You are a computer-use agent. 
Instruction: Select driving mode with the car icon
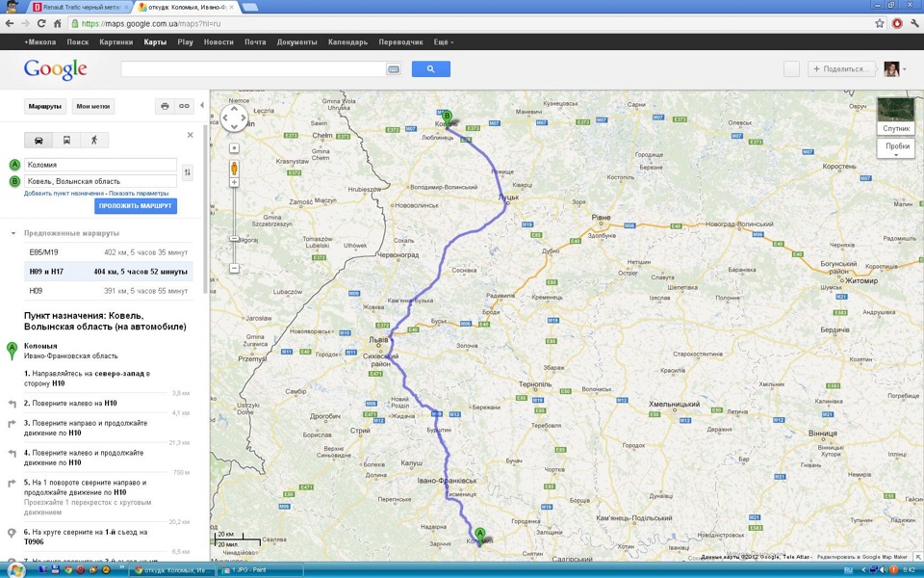tap(38, 141)
